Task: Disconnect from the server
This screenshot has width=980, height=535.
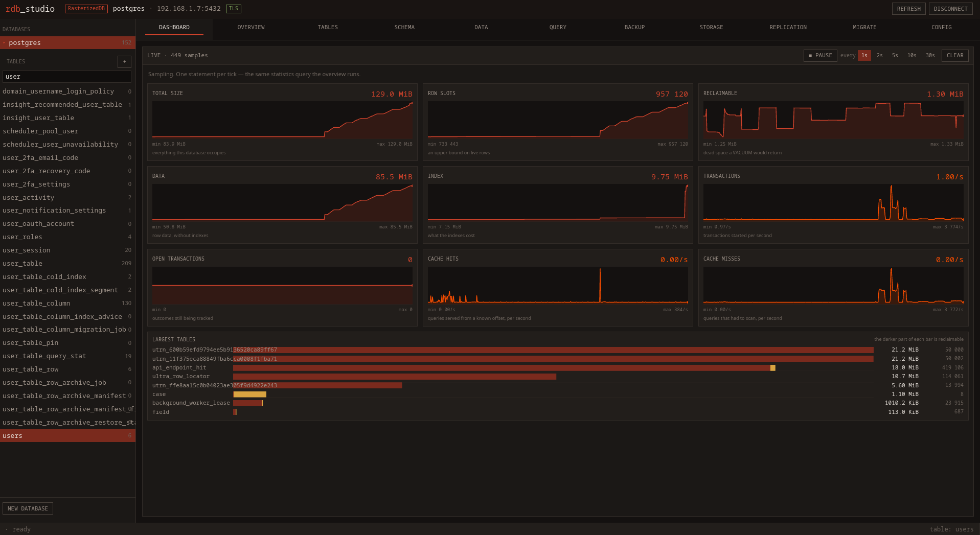Action: [x=950, y=9]
